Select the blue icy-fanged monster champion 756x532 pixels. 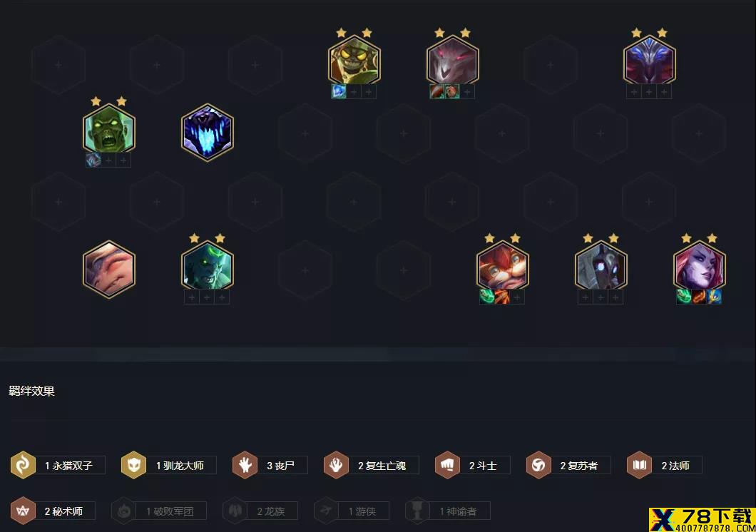tap(208, 132)
